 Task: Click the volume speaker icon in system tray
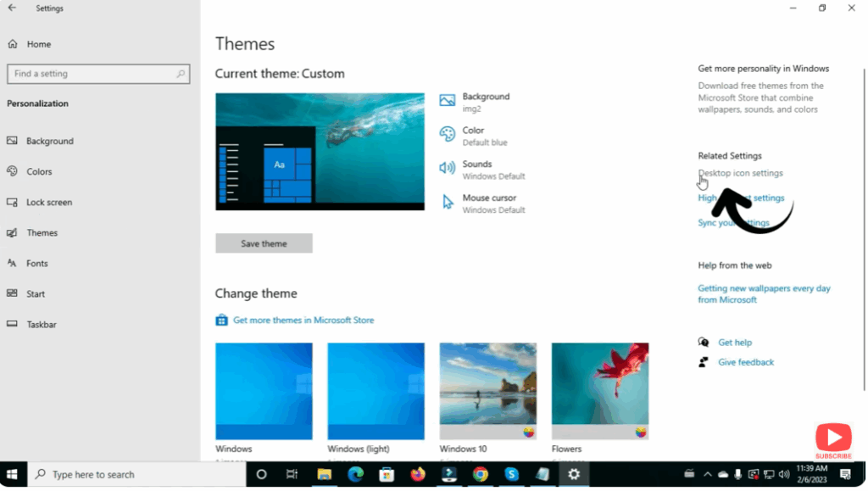pyautogui.click(x=784, y=474)
